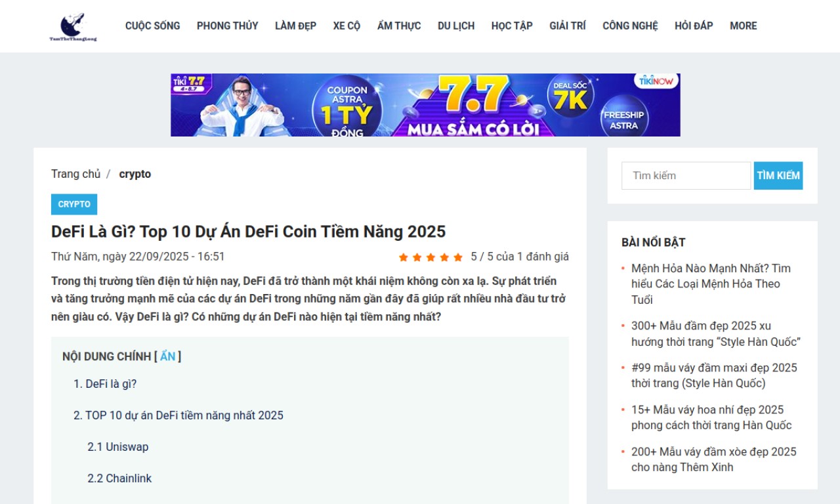Go to the LÀM ĐẸP section

coord(295,26)
